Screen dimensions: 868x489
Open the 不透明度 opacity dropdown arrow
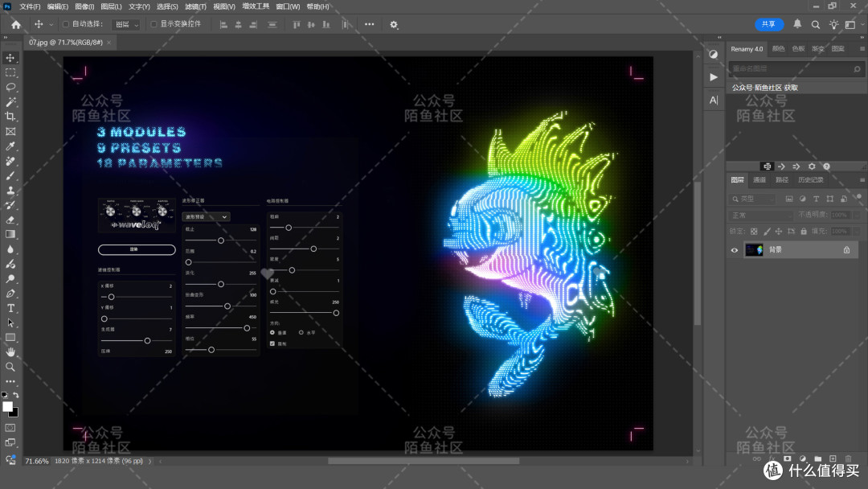point(857,215)
